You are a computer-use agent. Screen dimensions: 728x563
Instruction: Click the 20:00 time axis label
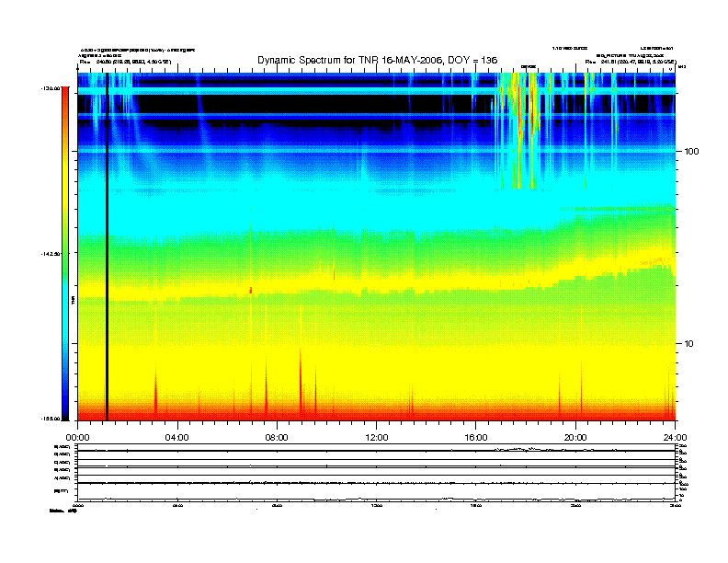pyautogui.click(x=575, y=438)
